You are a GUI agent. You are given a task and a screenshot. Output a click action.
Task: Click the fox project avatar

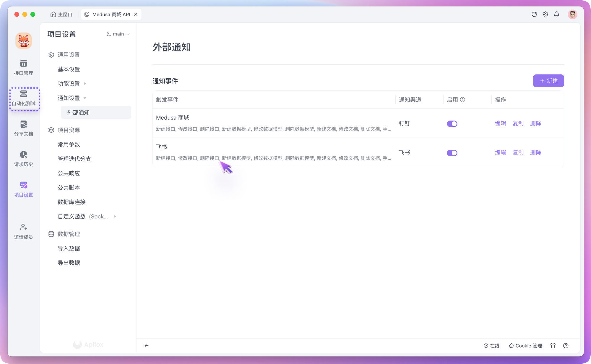pos(24,41)
